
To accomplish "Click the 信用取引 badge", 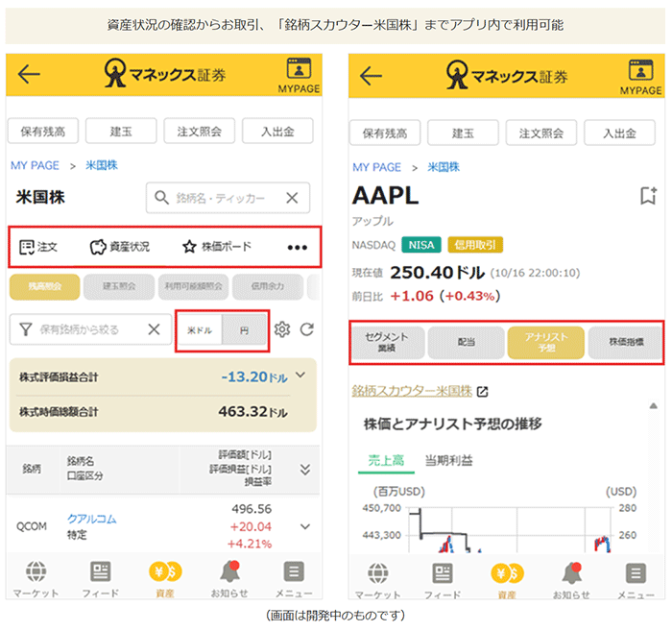I will click(x=475, y=245).
